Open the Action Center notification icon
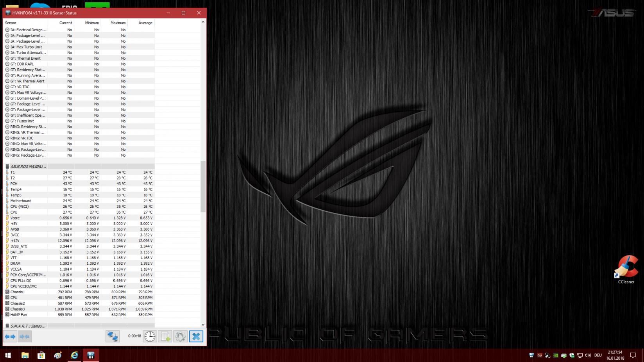Viewport: 644px width, 362px height. (x=633, y=355)
